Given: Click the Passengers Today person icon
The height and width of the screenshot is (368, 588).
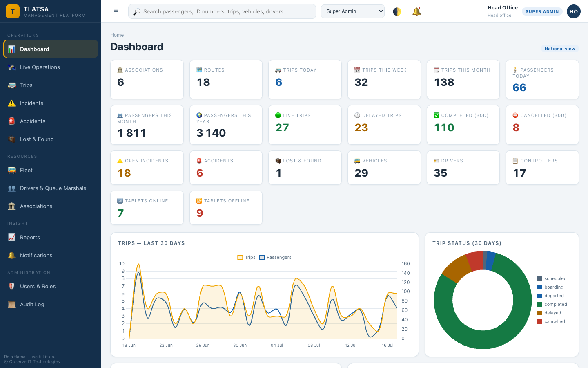Looking at the screenshot, I should click(x=515, y=70).
